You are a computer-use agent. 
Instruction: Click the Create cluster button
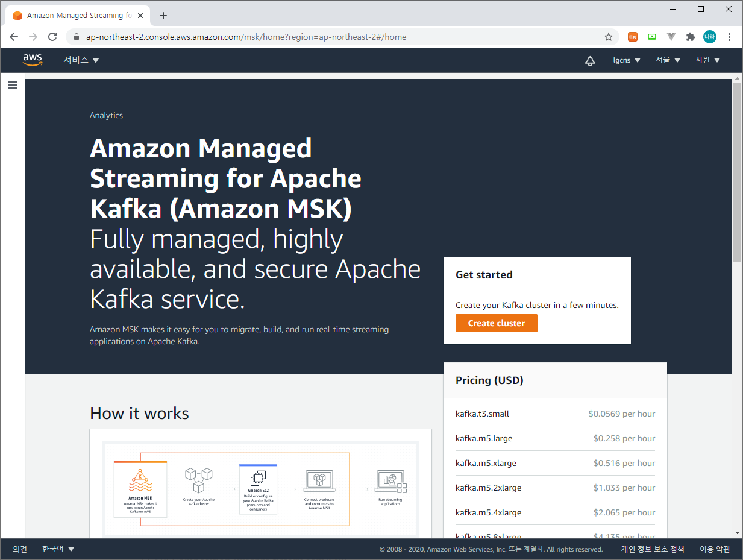(x=496, y=323)
